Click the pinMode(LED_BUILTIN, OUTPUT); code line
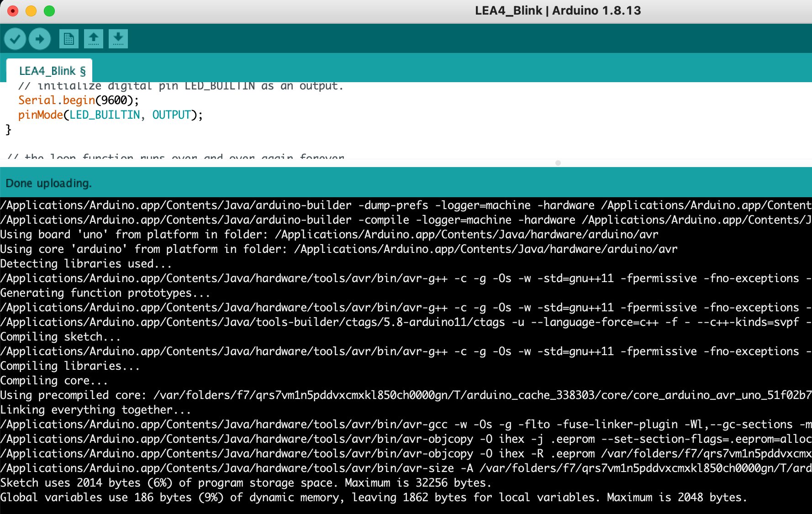The height and width of the screenshot is (514, 812). click(111, 115)
